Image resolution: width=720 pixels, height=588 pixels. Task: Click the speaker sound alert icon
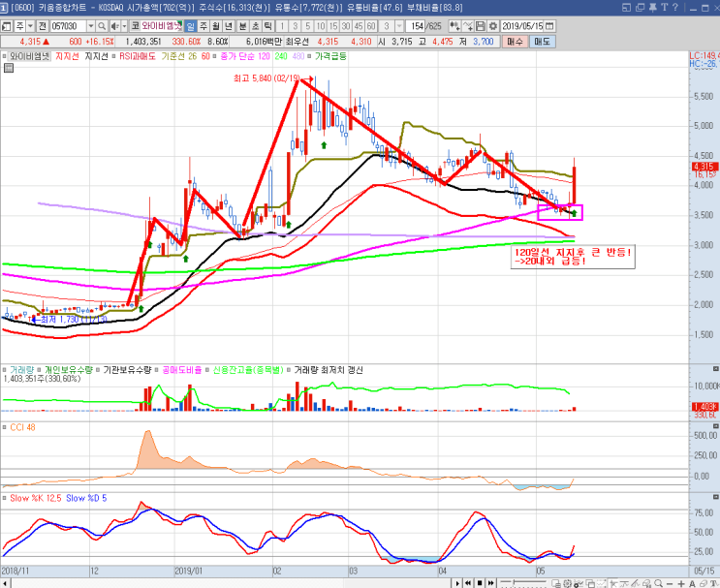[114, 26]
